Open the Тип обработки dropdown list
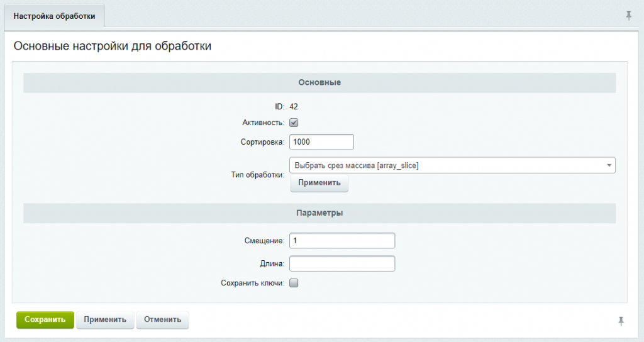Image resolution: width=644 pixels, height=342 pixels. tap(452, 165)
